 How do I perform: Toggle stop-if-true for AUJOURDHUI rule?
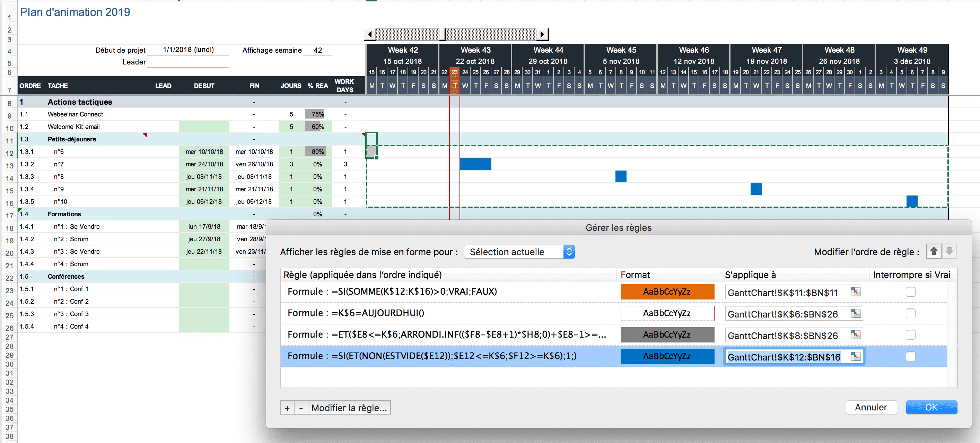pos(910,314)
